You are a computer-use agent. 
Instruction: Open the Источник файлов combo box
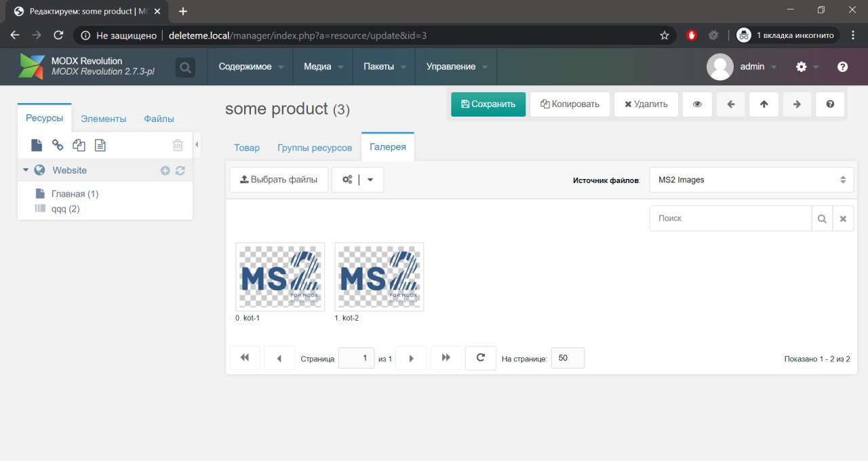coord(751,180)
